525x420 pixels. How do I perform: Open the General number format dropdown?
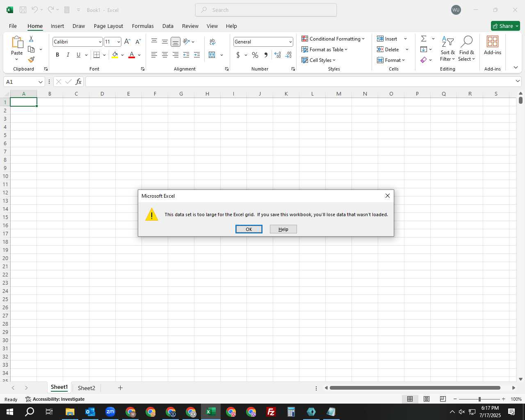click(x=290, y=42)
